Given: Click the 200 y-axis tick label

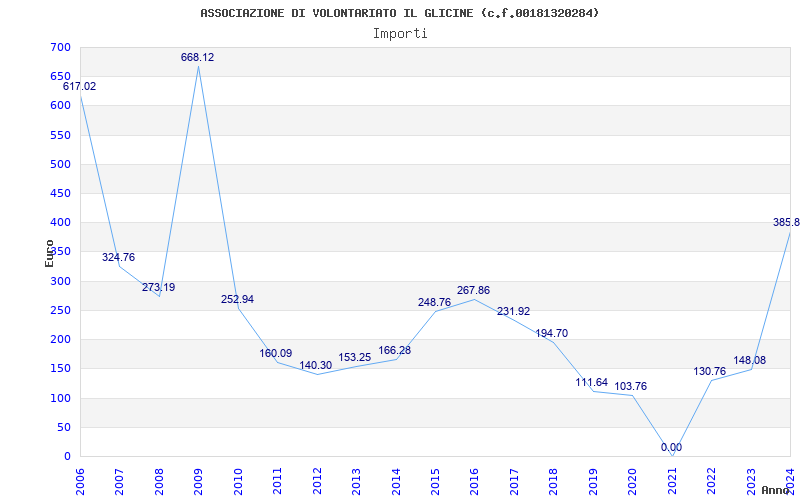Looking at the screenshot, I should coord(60,339).
